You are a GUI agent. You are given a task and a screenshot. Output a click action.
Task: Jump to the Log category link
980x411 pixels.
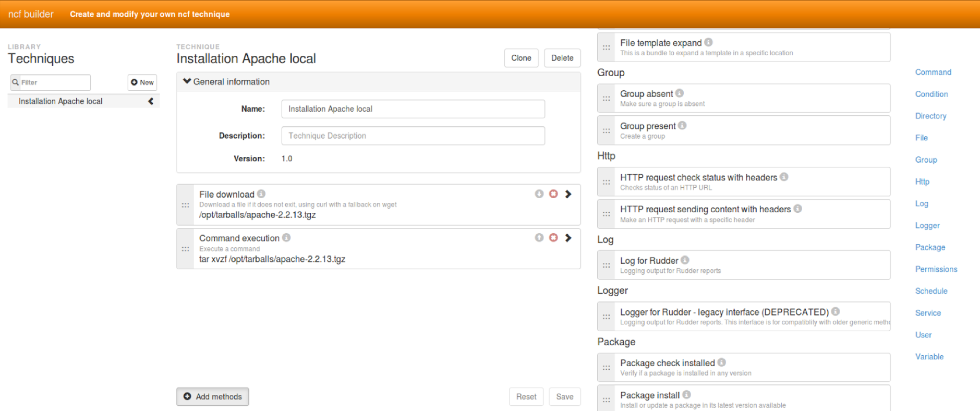pyautogui.click(x=922, y=203)
